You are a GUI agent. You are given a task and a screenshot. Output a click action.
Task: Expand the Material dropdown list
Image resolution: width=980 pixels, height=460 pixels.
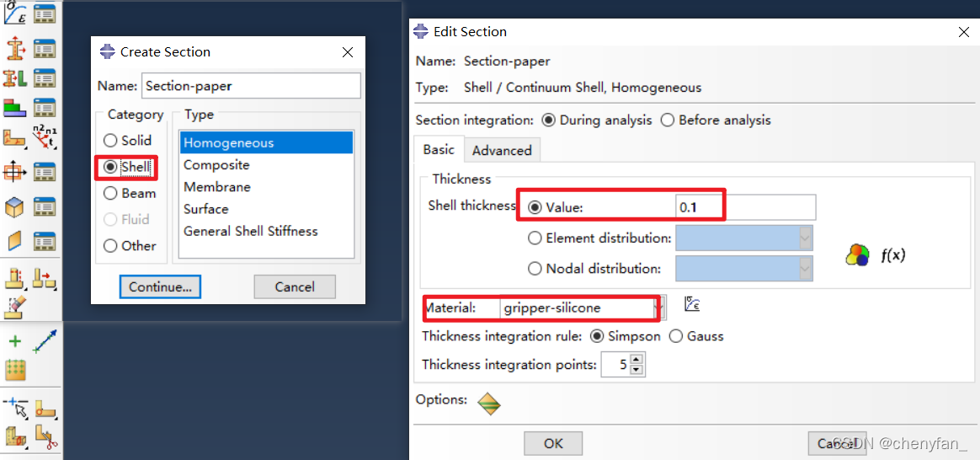click(x=661, y=308)
